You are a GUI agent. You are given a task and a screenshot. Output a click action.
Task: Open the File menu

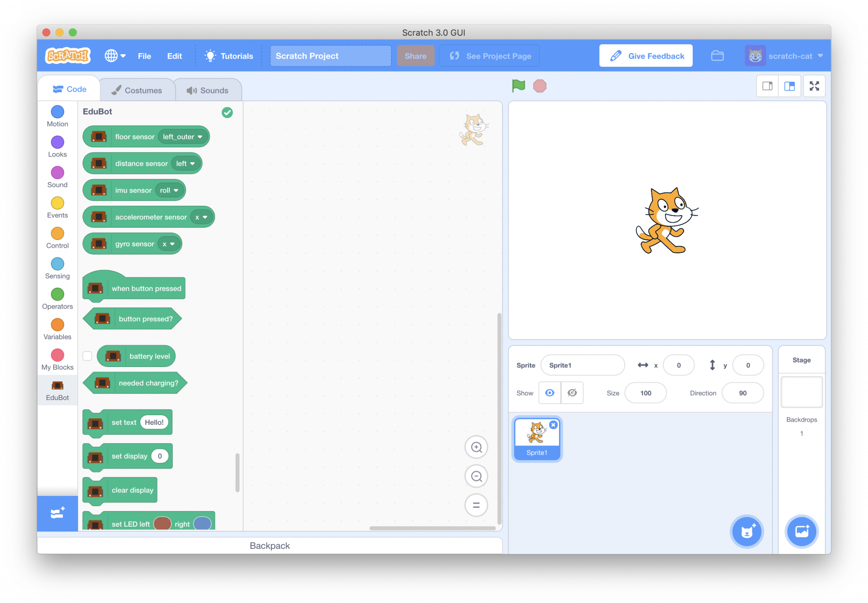144,56
